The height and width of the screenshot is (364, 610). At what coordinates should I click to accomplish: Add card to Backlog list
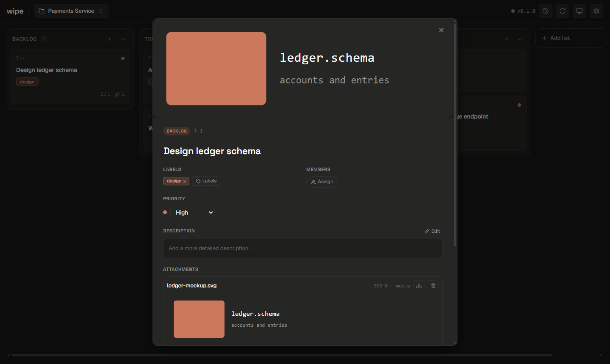coord(110,39)
